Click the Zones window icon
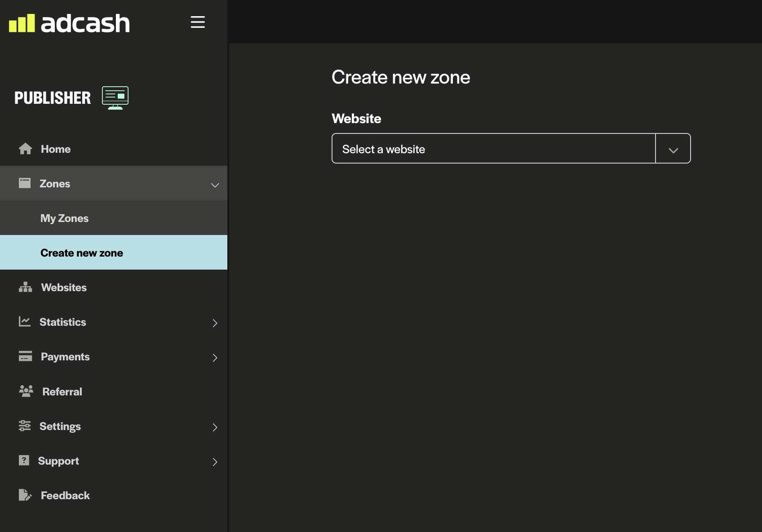762x532 pixels. (x=25, y=183)
